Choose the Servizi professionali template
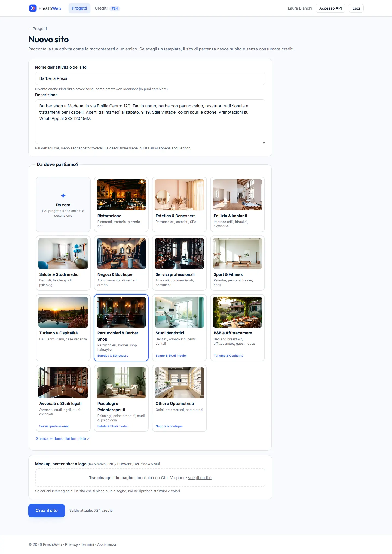 pos(179,263)
